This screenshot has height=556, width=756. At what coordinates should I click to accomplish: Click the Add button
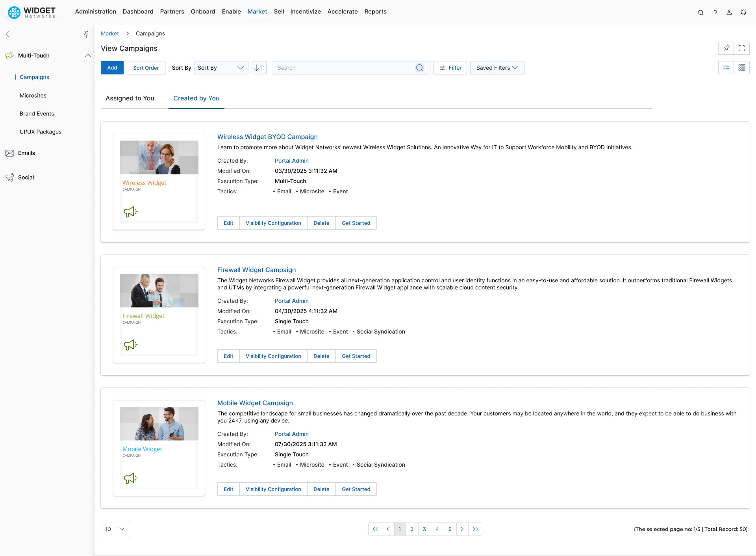[112, 67]
